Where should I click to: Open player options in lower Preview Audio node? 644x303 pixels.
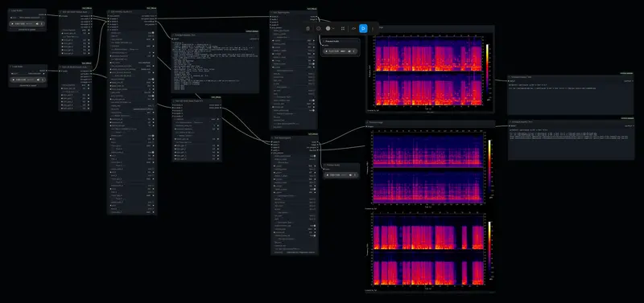[x=354, y=175]
